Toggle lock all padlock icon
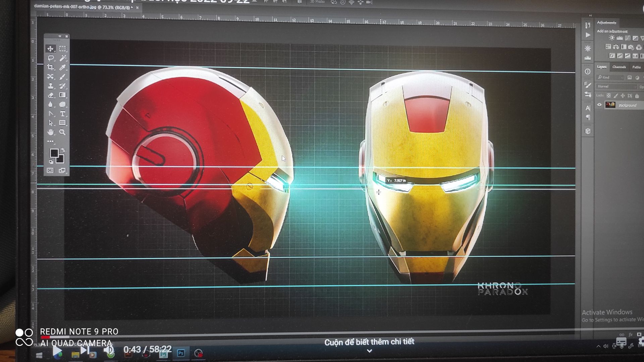 pyautogui.click(x=637, y=96)
